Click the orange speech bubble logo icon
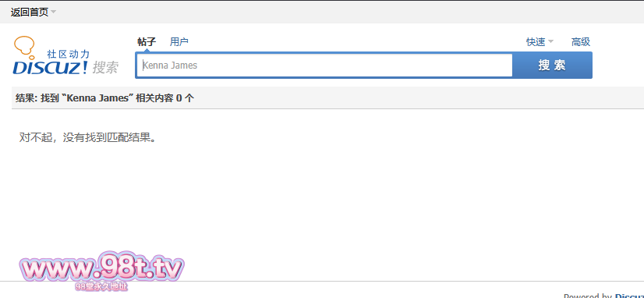Viewport: 644px width, 298px height. (24, 45)
